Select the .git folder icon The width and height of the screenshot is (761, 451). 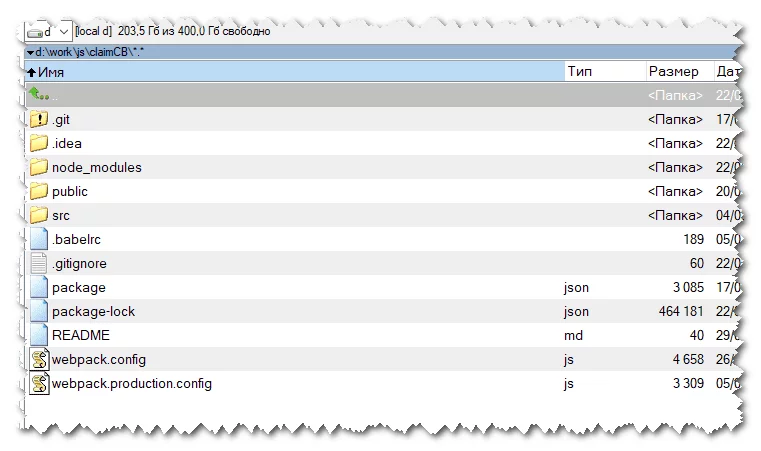tap(39, 119)
